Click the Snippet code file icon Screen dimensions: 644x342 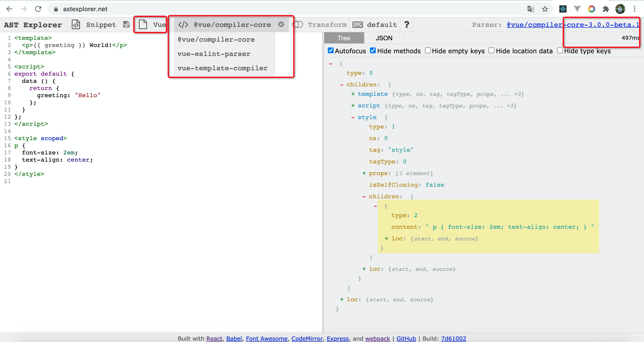[x=76, y=24]
